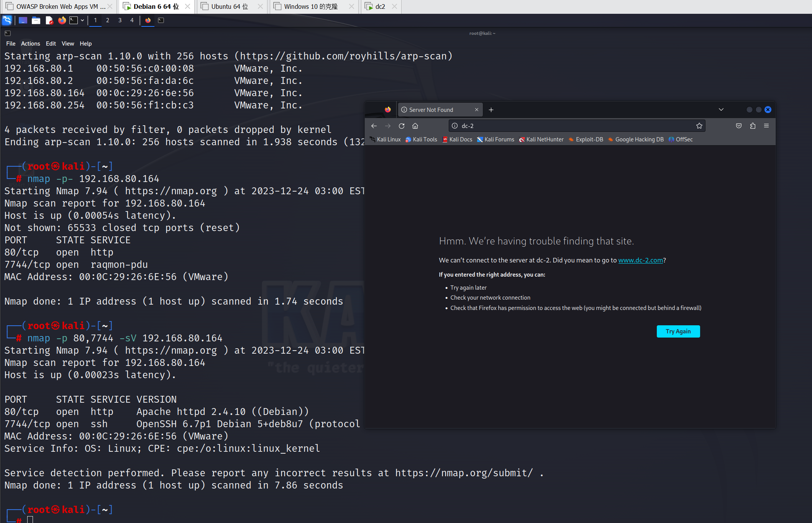
Task: Open Firefox extensions menu
Action: (753, 126)
